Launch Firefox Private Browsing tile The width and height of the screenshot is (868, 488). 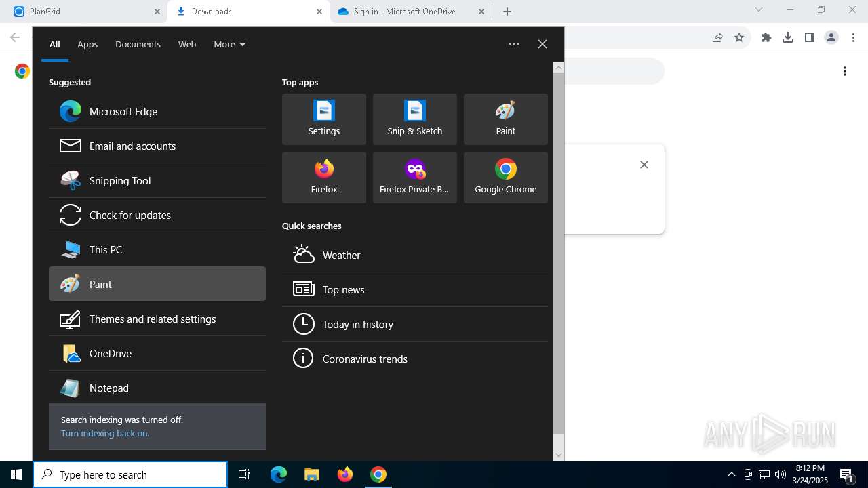415,178
